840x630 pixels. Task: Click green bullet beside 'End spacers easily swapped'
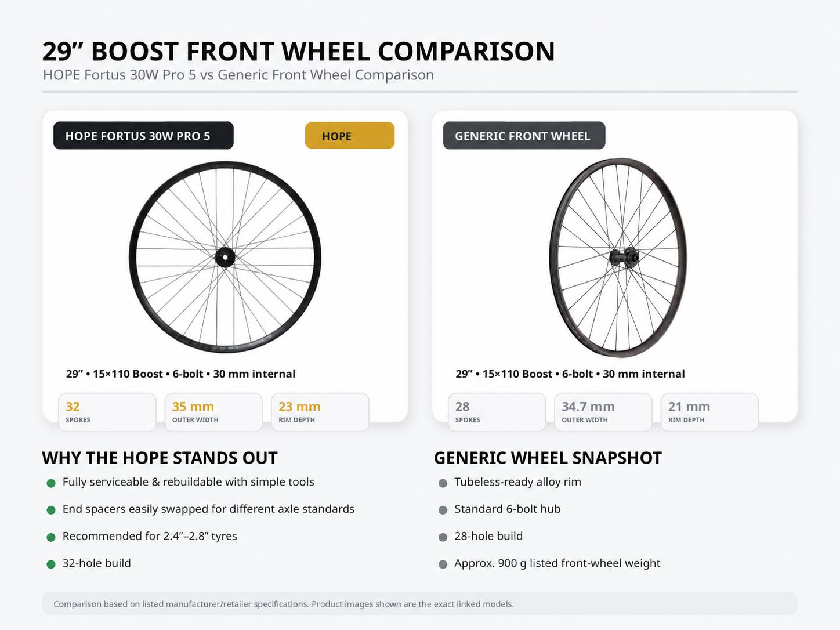coord(51,510)
